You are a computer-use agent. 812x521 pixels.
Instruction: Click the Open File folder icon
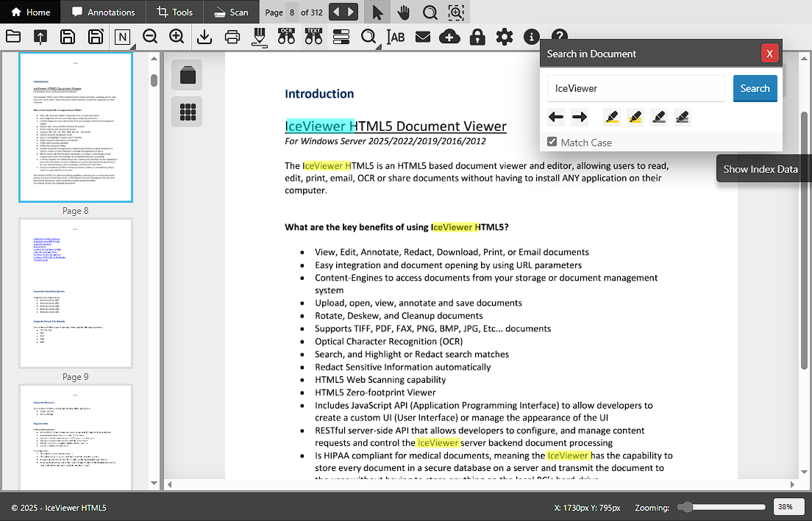click(13, 37)
